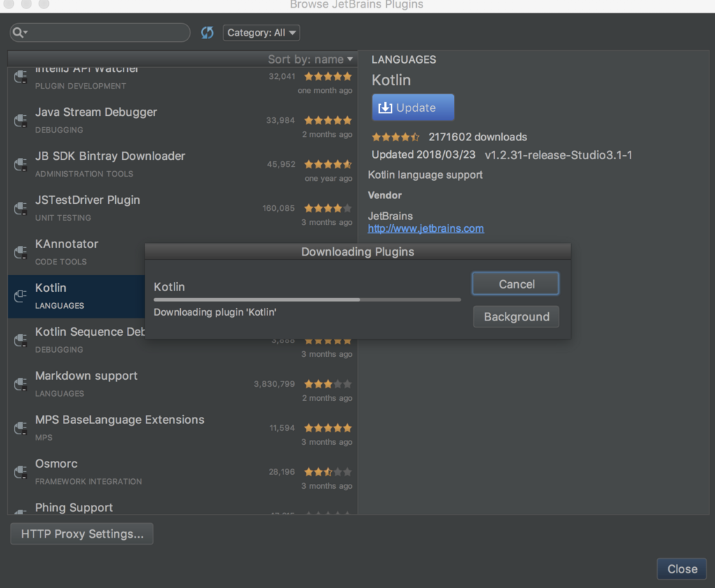
Task: Close the Browse JetBrains Plugins dialog
Action: point(681,569)
